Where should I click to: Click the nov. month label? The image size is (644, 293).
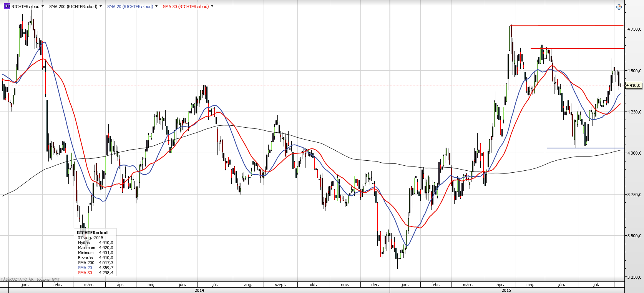pyautogui.click(x=345, y=285)
